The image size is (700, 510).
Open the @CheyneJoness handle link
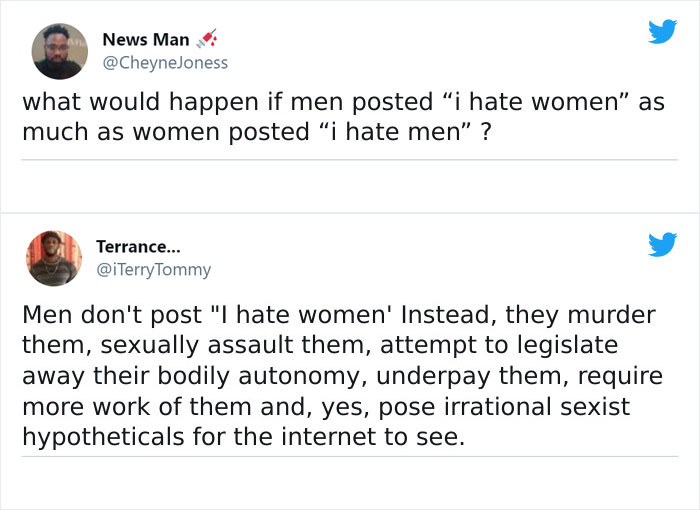coord(165,62)
